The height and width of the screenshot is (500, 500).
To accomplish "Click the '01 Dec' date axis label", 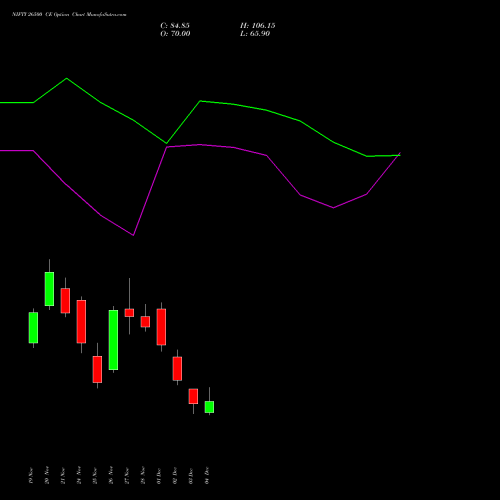I will click(x=159, y=476).
